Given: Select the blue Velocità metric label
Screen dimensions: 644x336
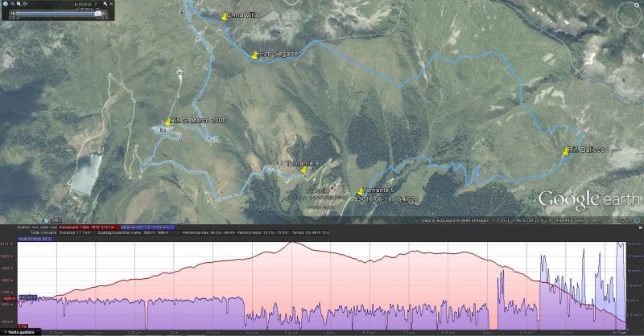Looking at the screenshot, I should [x=148, y=227].
